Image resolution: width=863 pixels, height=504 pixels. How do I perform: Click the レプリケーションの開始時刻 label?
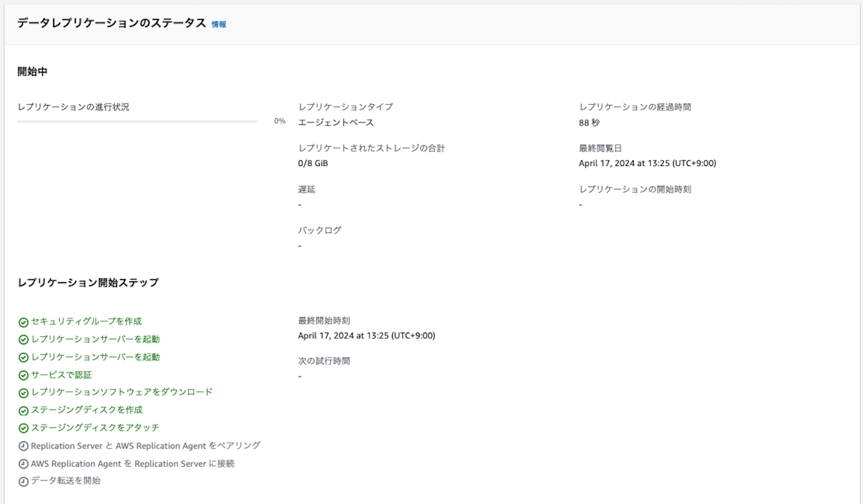coord(635,189)
